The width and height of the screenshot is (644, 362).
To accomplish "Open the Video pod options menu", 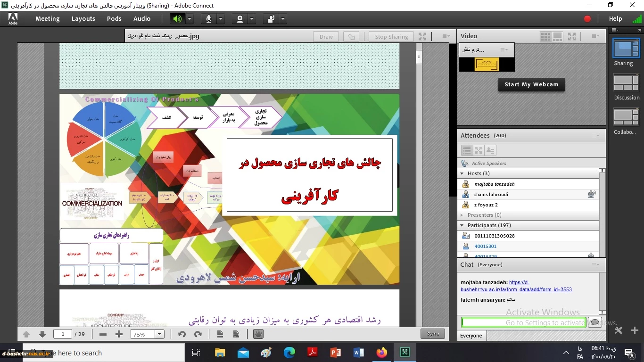I will pos(595,36).
